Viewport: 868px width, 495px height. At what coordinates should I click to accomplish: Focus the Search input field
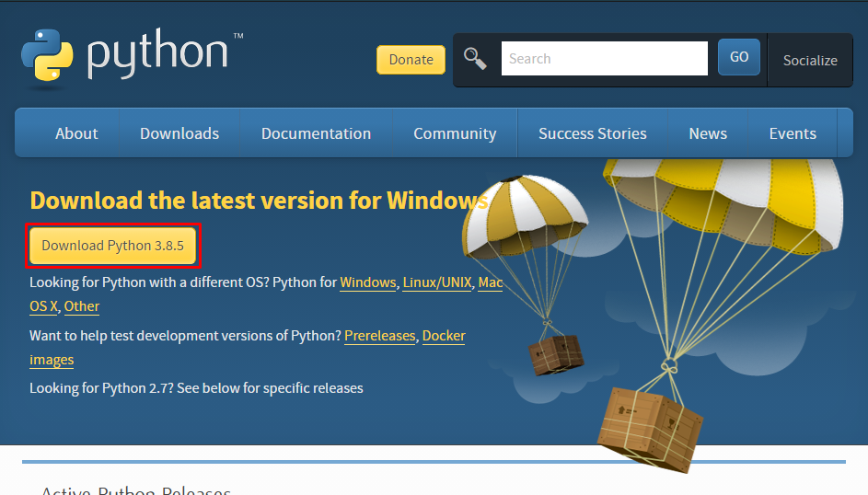[x=605, y=59]
